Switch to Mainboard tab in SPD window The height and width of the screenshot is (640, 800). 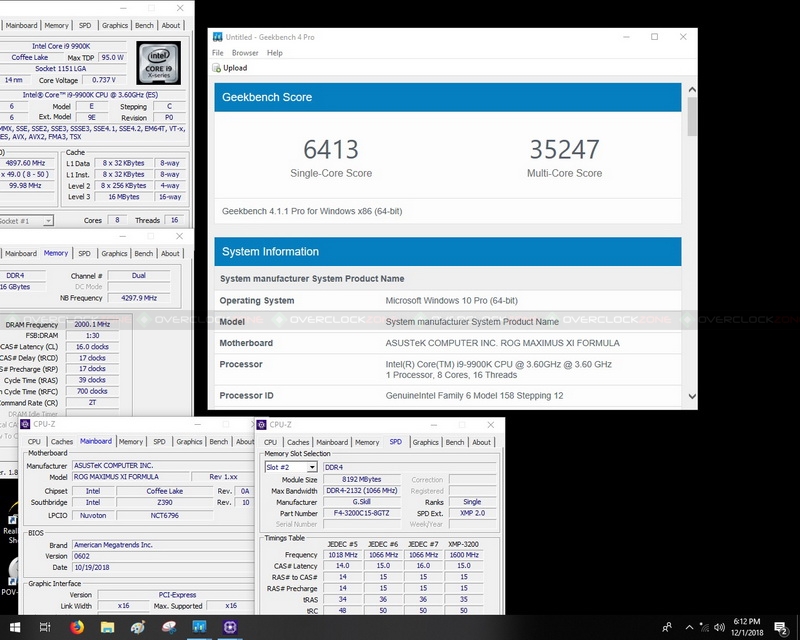point(332,442)
